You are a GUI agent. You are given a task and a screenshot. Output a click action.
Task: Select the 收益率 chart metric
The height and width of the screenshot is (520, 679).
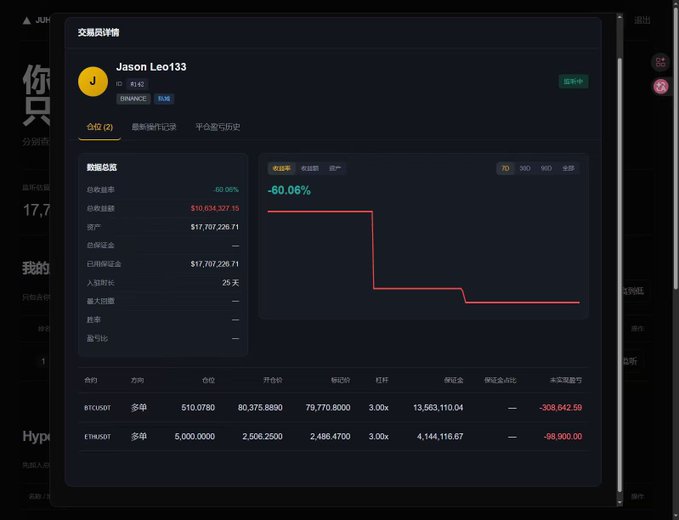point(281,168)
